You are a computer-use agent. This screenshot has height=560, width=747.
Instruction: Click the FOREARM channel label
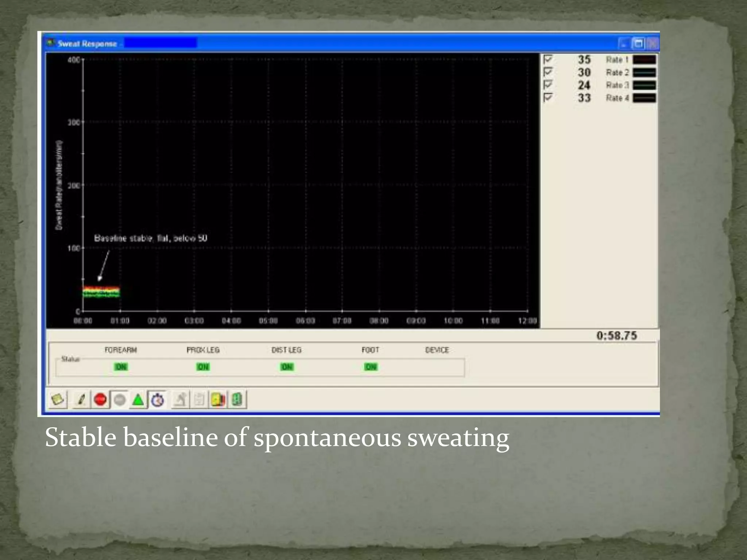click(121, 350)
